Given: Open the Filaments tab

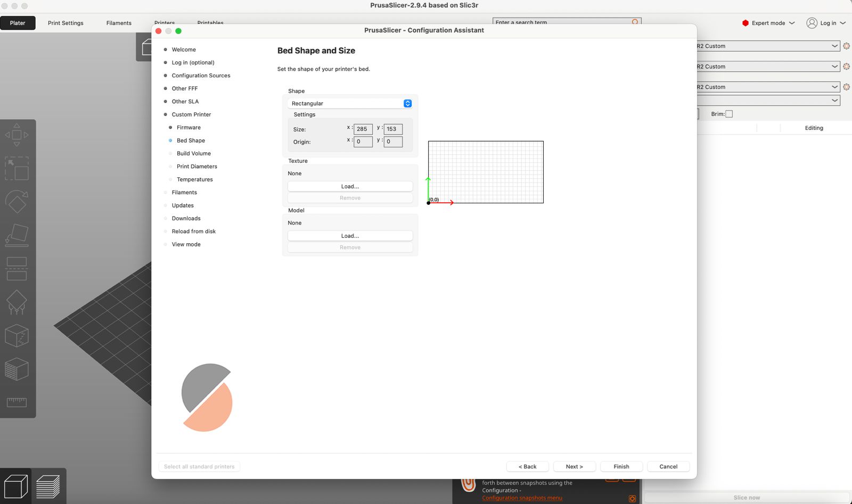Looking at the screenshot, I should pos(119,23).
